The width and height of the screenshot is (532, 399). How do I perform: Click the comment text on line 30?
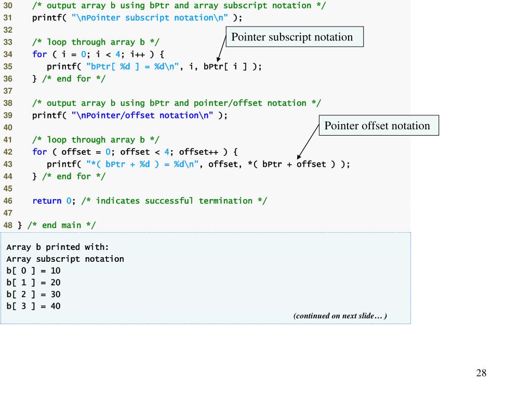pos(179,6)
